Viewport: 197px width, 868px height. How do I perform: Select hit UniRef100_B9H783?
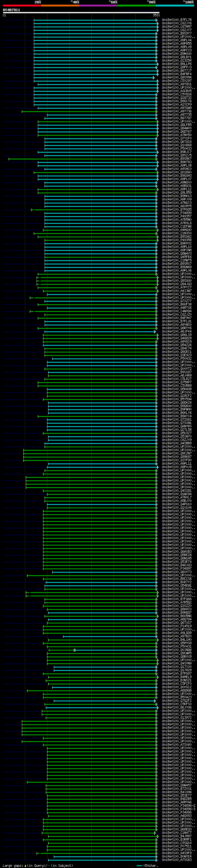176,162
